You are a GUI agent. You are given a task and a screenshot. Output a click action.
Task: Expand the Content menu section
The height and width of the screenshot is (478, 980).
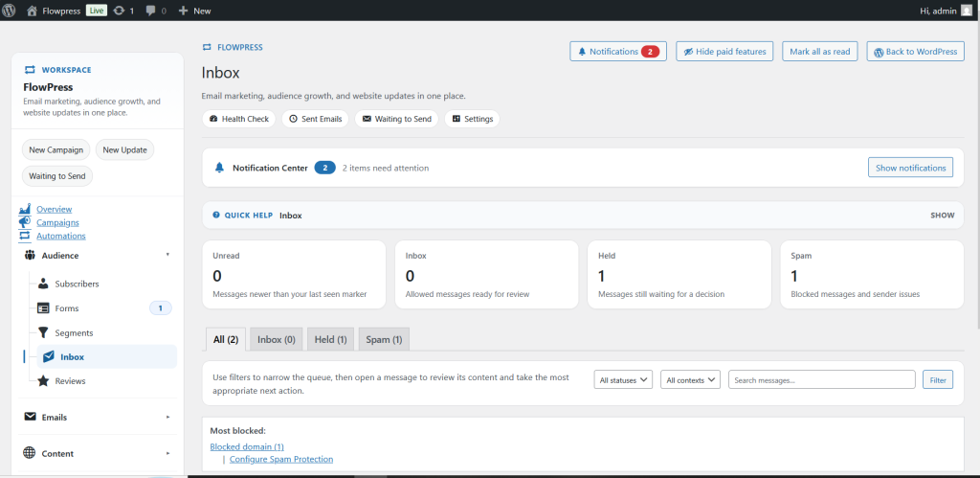tap(98, 453)
